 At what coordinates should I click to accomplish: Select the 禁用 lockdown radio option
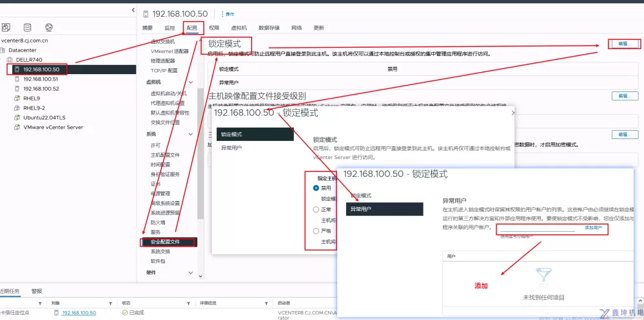tap(316, 188)
